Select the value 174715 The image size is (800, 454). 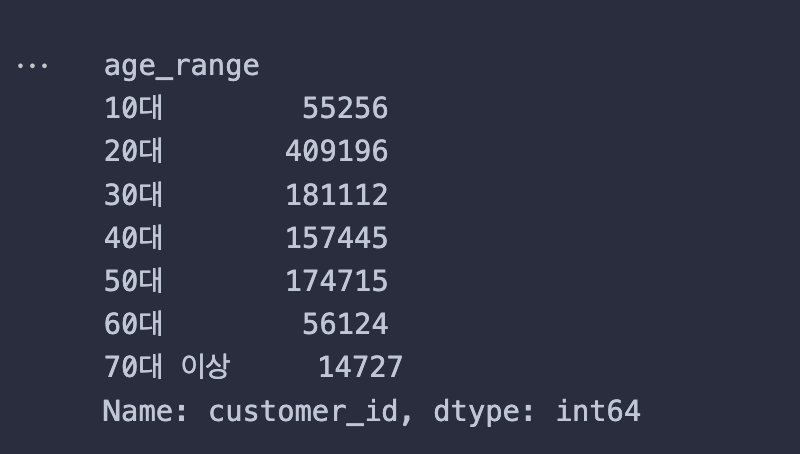click(x=337, y=281)
